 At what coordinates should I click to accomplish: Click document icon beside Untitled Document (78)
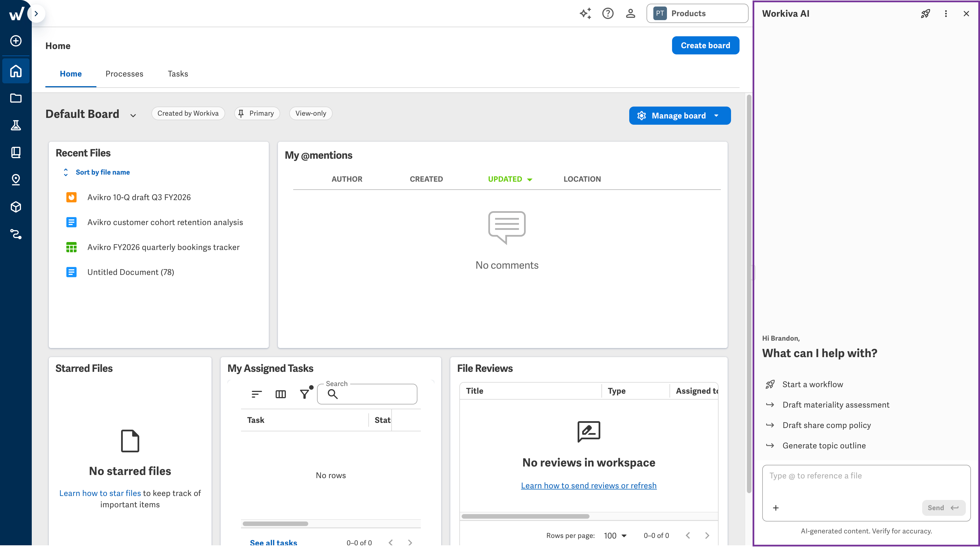tap(71, 272)
